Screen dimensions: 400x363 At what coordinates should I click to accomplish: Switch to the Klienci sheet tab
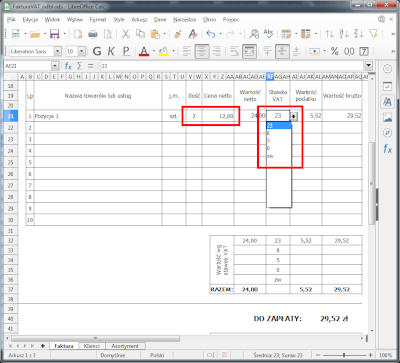pyautogui.click(x=92, y=346)
